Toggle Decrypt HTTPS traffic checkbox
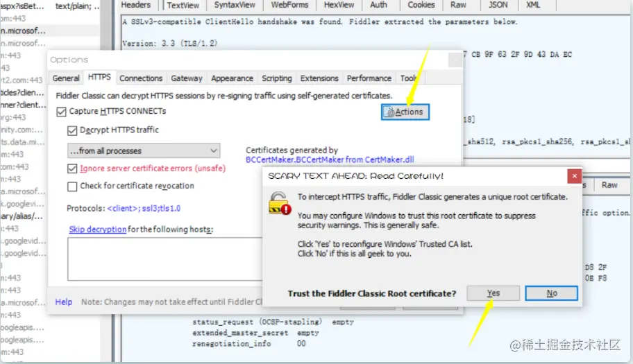The height and width of the screenshot is (364, 633). 72,130
